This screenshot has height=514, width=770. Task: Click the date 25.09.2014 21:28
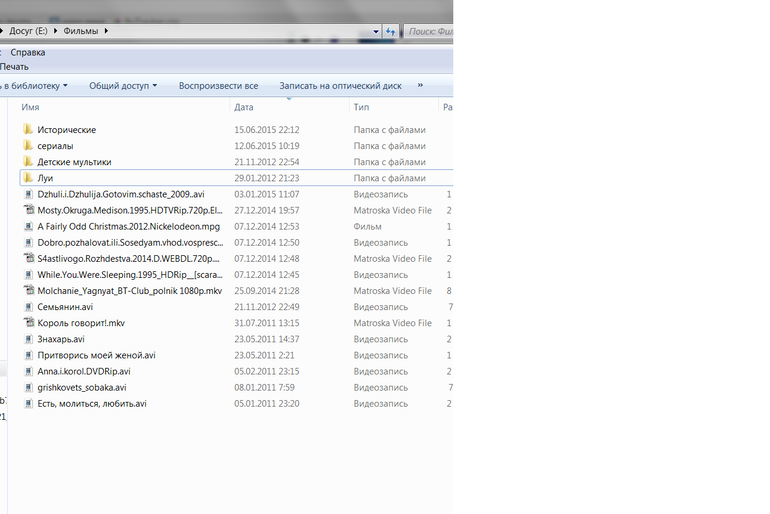(x=267, y=291)
